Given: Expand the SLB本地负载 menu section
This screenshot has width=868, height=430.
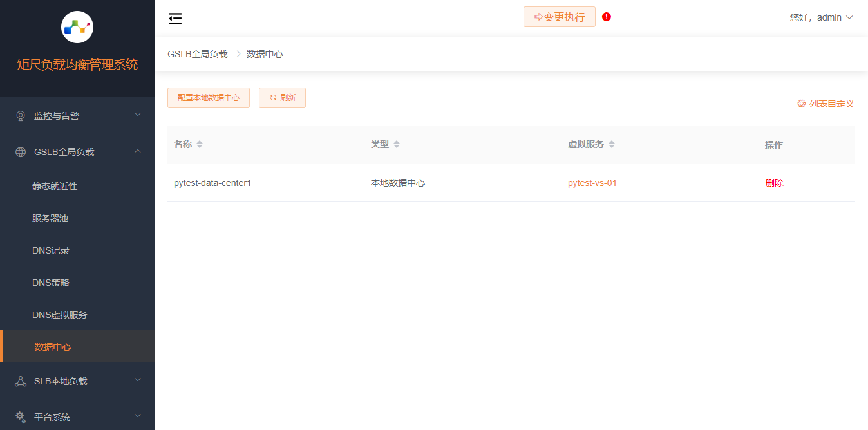Looking at the screenshot, I should point(77,380).
